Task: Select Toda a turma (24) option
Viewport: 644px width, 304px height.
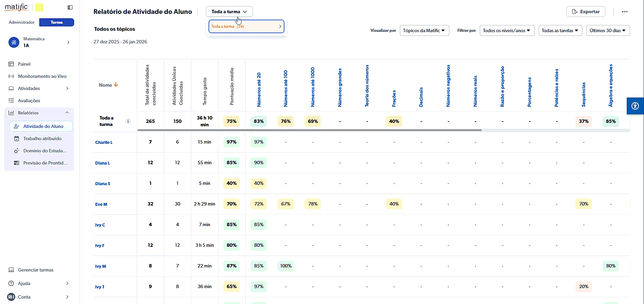Action: coord(246,26)
